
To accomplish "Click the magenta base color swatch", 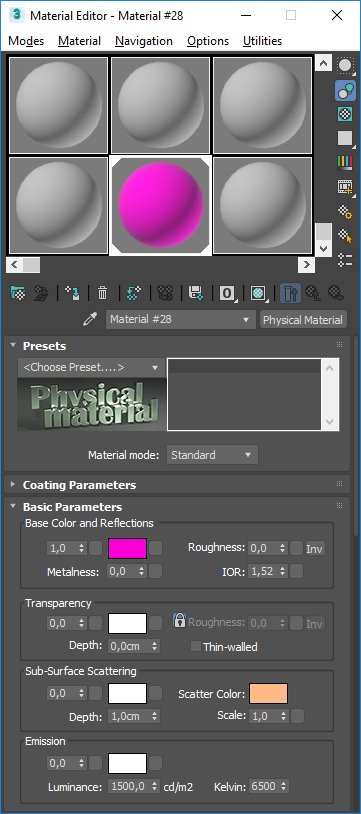I will [127, 548].
